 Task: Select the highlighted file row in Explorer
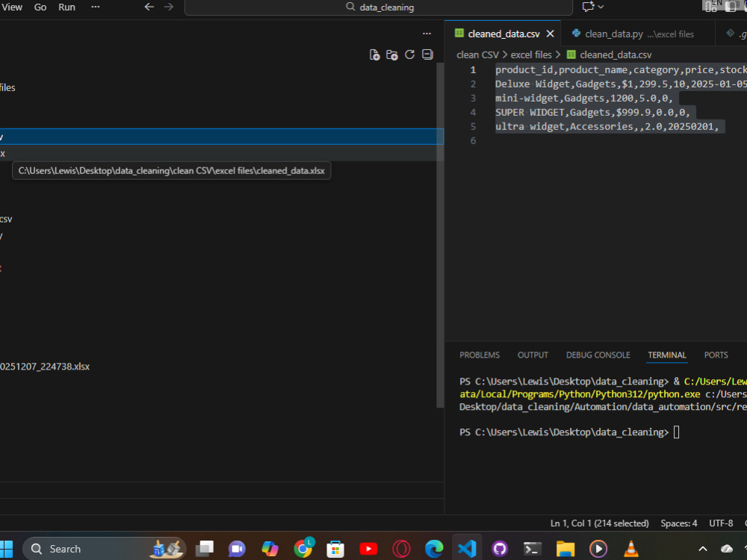tap(222, 137)
